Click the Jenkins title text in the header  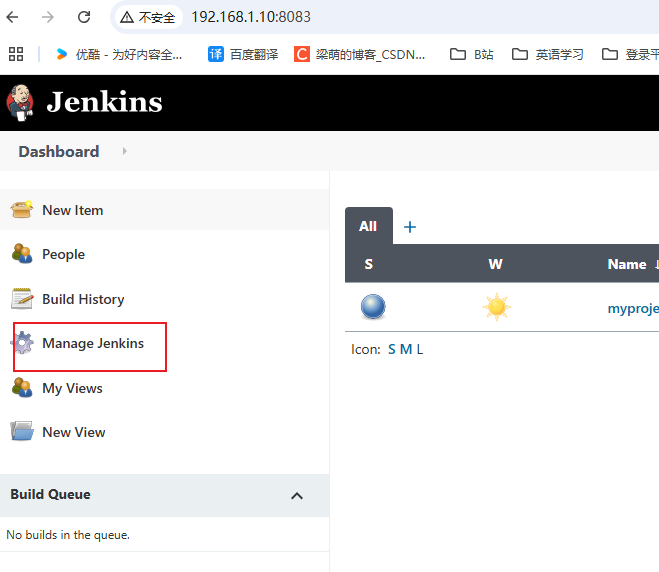pyautogui.click(x=104, y=102)
